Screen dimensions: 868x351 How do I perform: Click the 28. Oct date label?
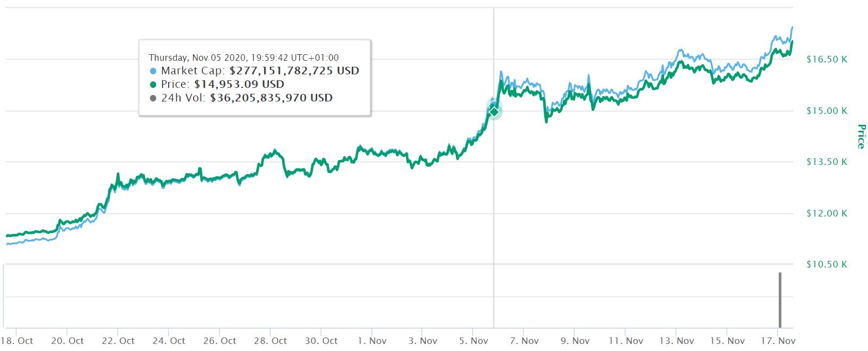coord(271,341)
